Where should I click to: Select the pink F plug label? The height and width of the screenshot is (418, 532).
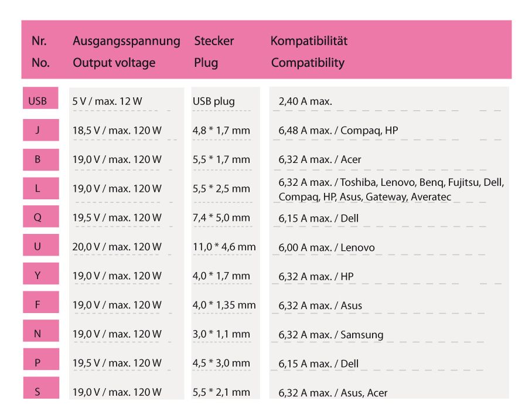pyautogui.click(x=40, y=302)
